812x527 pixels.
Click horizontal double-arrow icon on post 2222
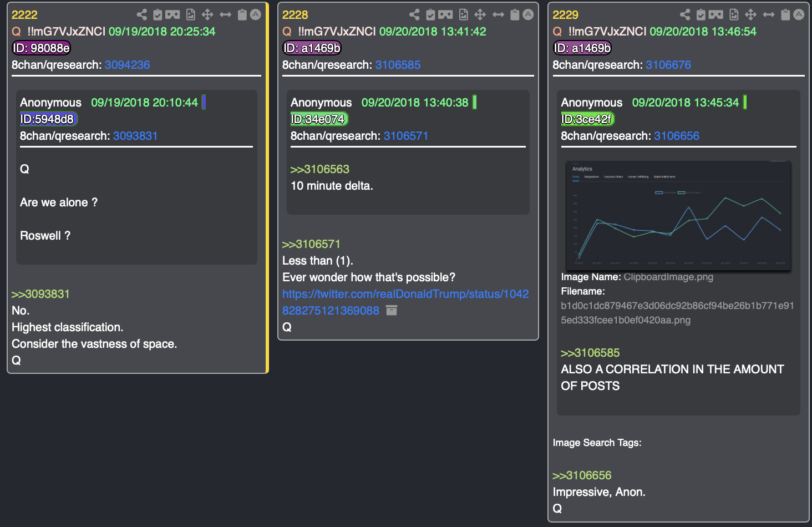point(225,14)
